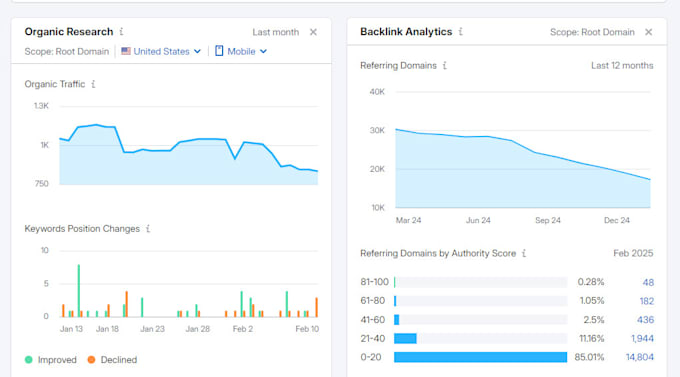
Task: Click the 81-100 authority score label
Action: pos(374,282)
